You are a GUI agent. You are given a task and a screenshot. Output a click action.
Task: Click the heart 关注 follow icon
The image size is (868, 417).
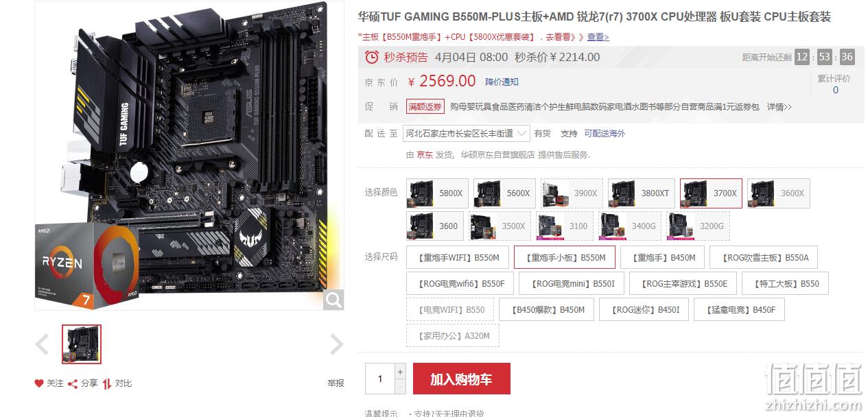click(39, 383)
